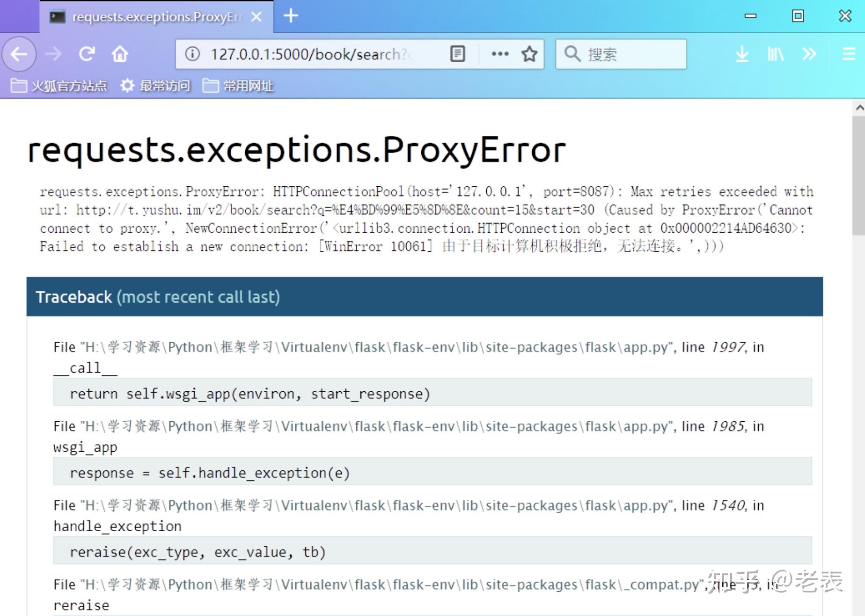The width and height of the screenshot is (865, 616).
Task: Open the hamburger menu
Action: [x=849, y=54]
